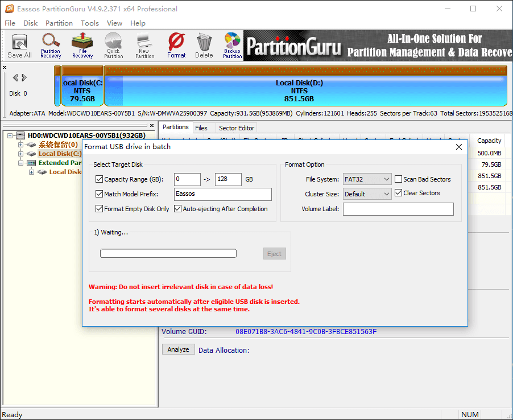Open the Help menu
This screenshot has width=513, height=420.
coord(138,23)
